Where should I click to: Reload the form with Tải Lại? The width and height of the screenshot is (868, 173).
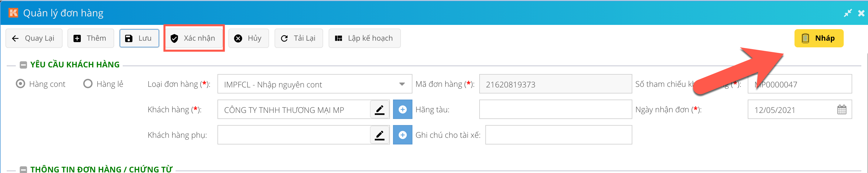[298, 38]
